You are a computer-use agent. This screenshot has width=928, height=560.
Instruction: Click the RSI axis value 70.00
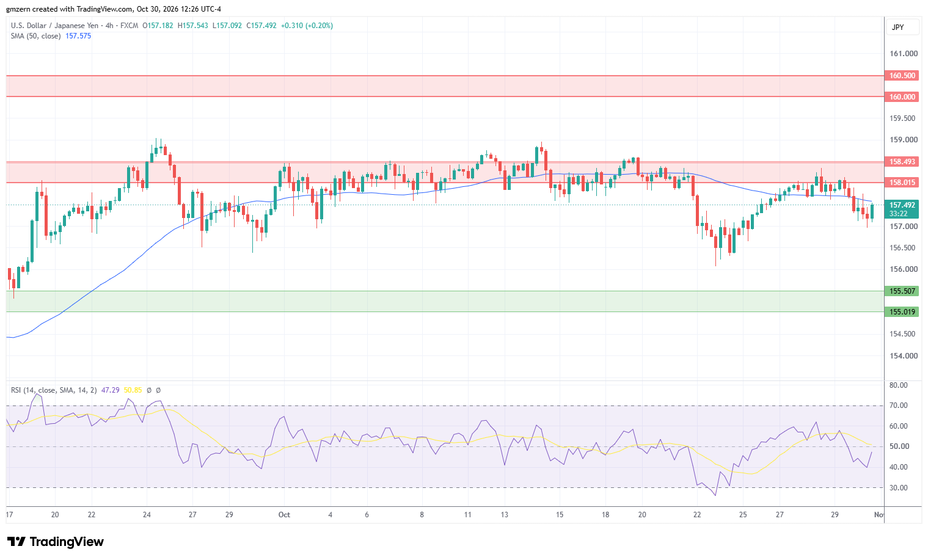[x=899, y=405]
